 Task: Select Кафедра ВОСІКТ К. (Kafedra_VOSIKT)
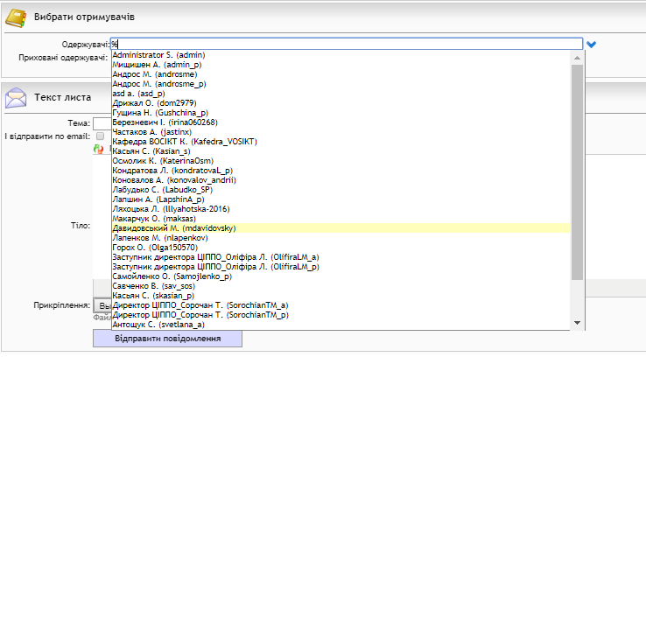coord(341,142)
